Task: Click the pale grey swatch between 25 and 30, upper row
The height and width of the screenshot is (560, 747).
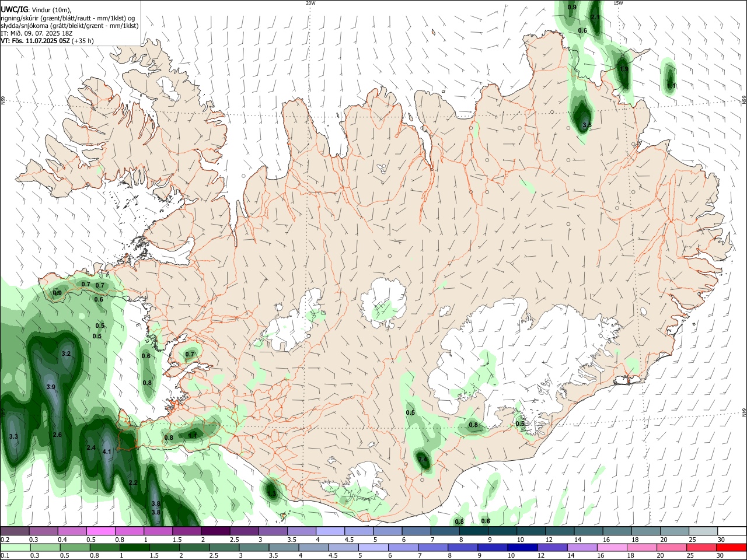Action: pos(703,531)
